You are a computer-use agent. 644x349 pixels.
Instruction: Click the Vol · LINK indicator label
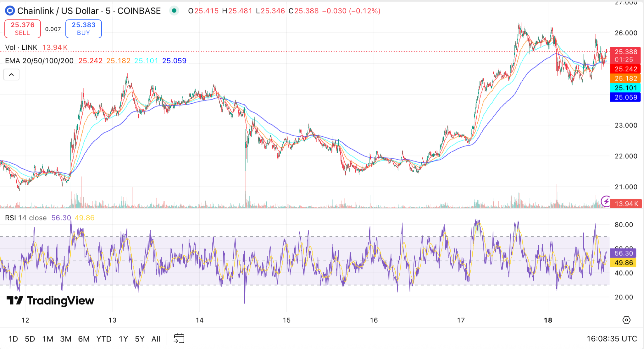point(21,47)
